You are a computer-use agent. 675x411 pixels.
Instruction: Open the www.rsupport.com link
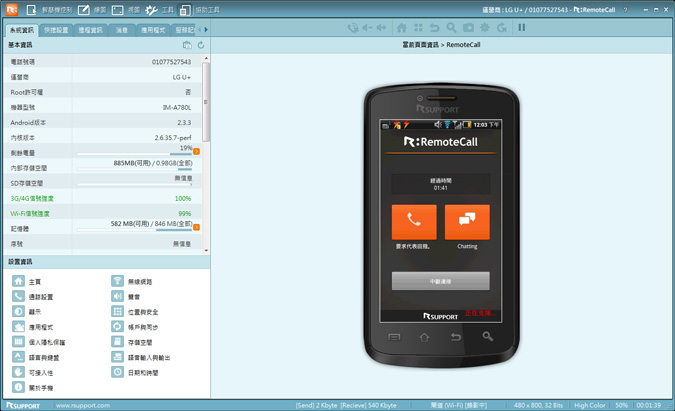click(83, 405)
